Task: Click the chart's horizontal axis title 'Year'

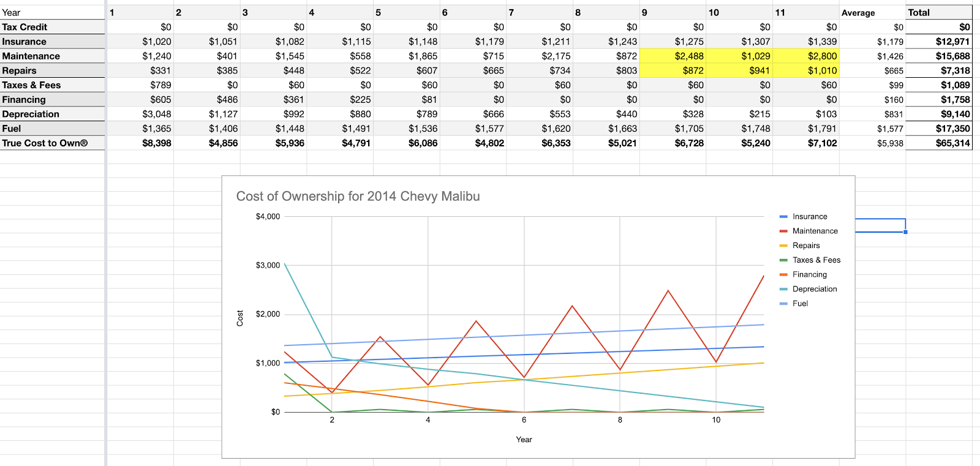Action: pos(524,440)
